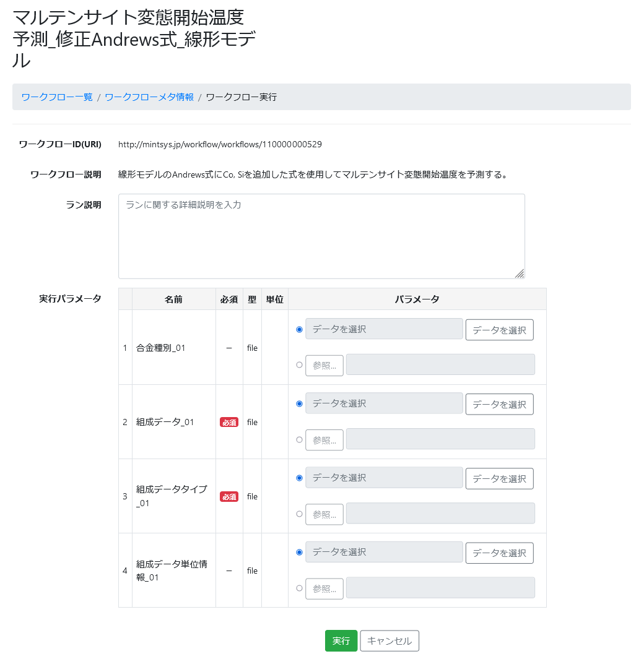The image size is (644, 659).
Task: Select the file upload radio for 組成データタイプ_01
Action: coord(300,514)
